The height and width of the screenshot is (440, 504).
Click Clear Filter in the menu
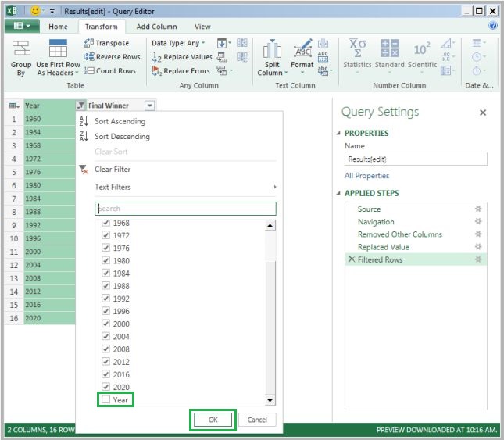point(113,170)
